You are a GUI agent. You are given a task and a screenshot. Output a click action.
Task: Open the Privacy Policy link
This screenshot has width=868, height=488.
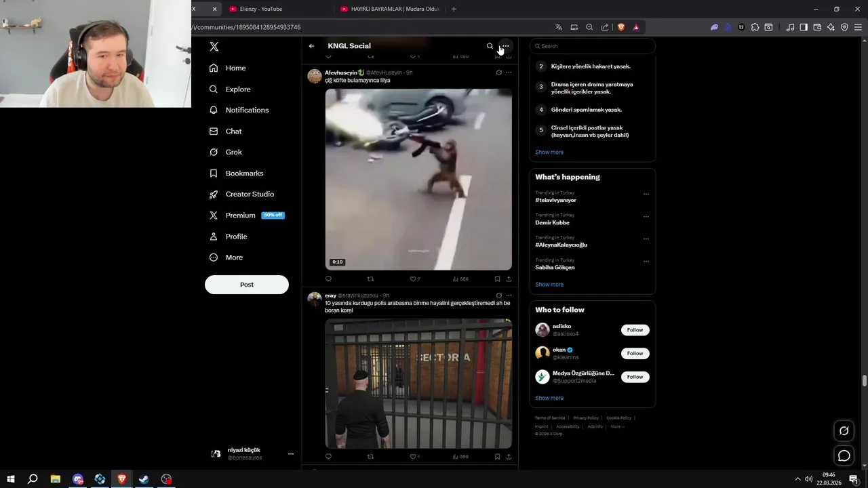[586, 418]
